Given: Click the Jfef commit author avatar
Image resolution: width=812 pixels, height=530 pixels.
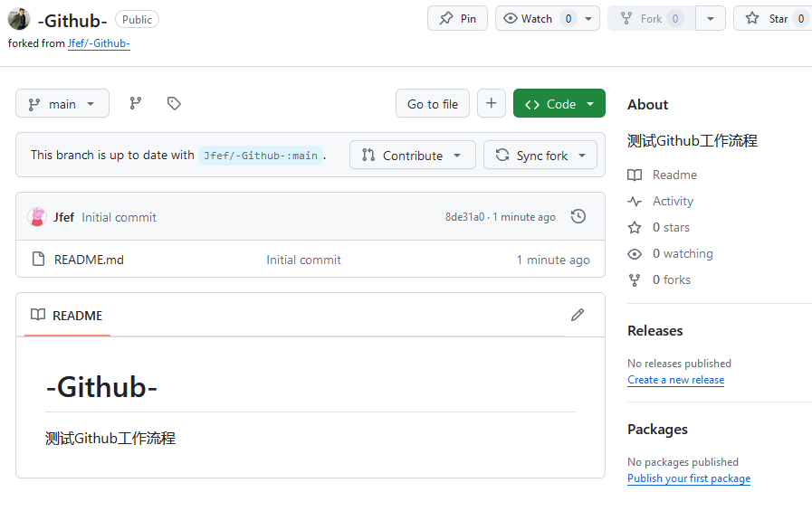Looking at the screenshot, I should pos(37,217).
